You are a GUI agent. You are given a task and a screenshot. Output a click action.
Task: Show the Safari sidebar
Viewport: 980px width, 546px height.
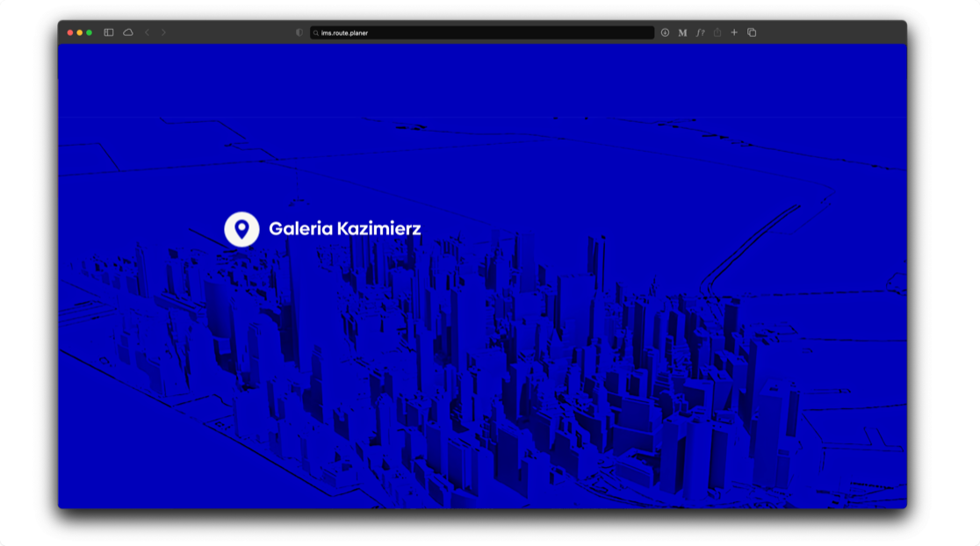[x=109, y=32]
